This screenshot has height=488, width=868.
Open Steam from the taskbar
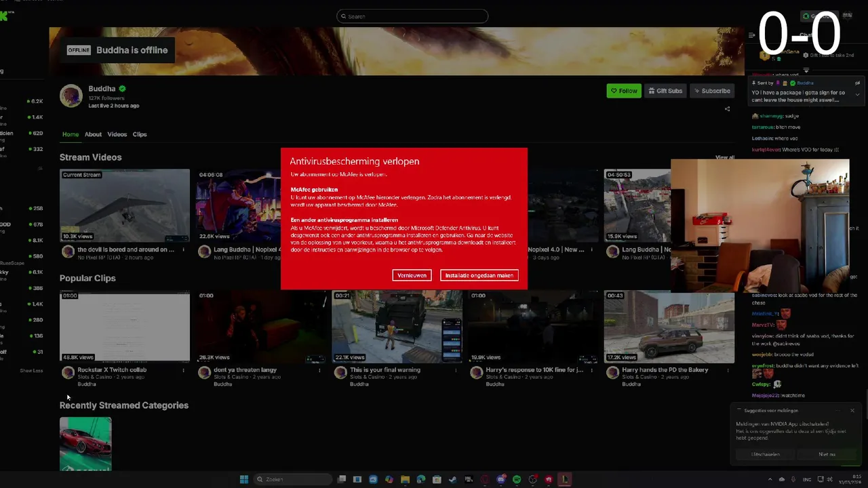[x=453, y=479]
